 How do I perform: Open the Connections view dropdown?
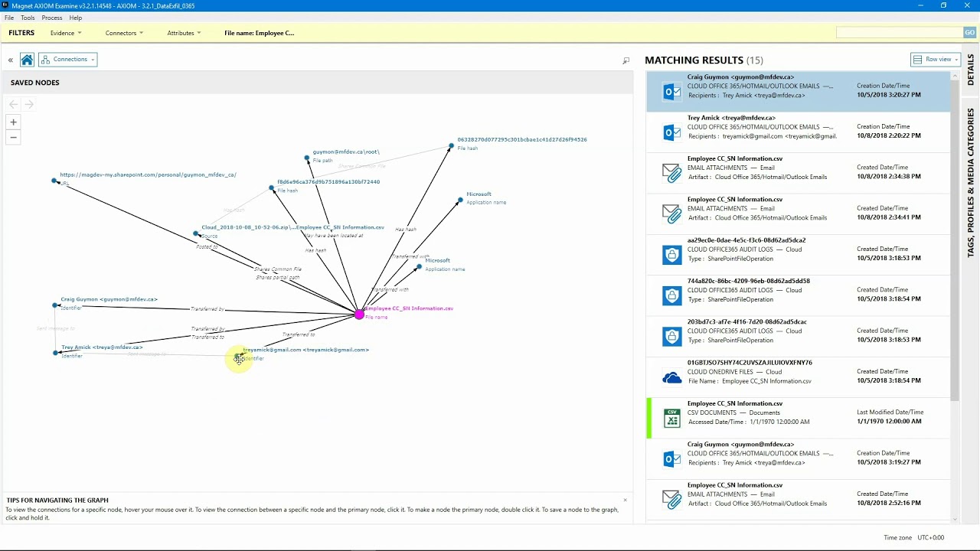tap(67, 60)
